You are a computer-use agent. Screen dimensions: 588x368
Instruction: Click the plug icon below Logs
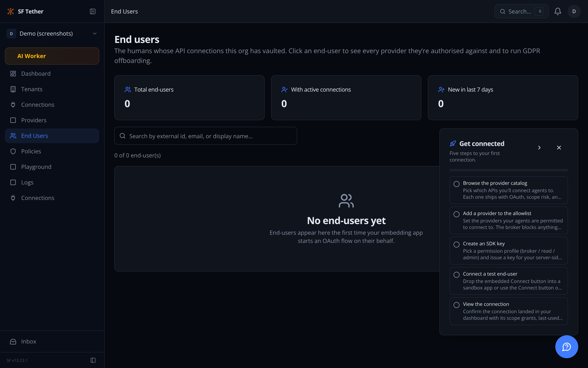tap(13, 198)
